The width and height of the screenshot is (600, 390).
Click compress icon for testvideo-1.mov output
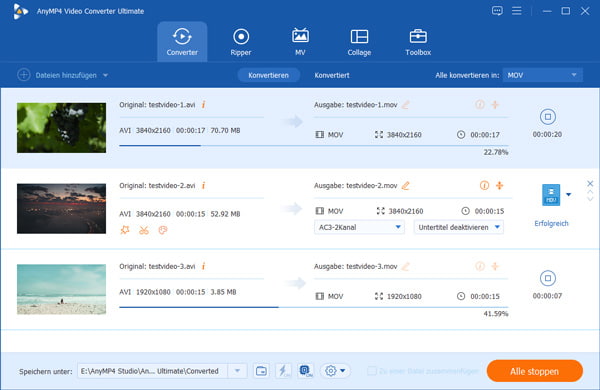pos(495,104)
